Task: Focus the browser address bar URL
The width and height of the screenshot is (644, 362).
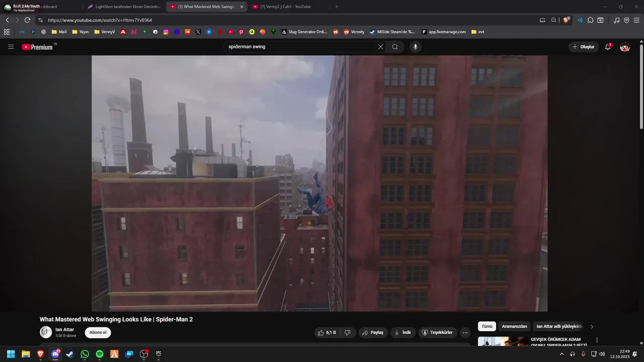Action: click(100, 20)
